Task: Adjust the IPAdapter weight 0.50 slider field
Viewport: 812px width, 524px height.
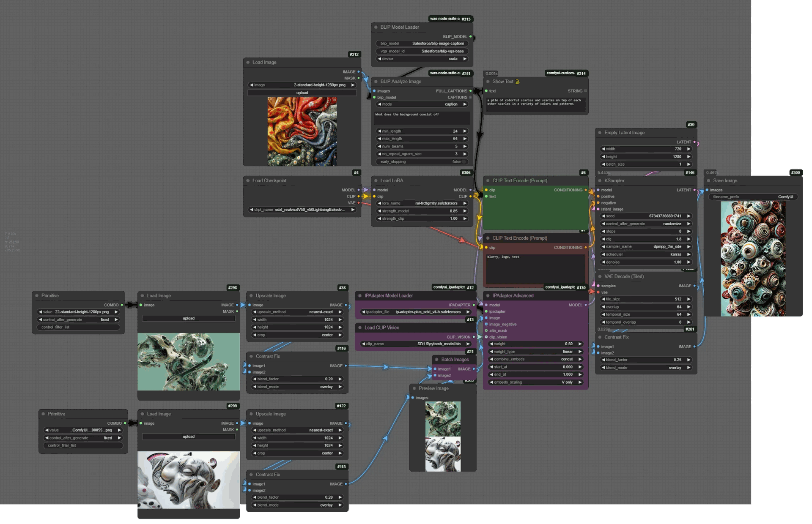Action: (535, 344)
